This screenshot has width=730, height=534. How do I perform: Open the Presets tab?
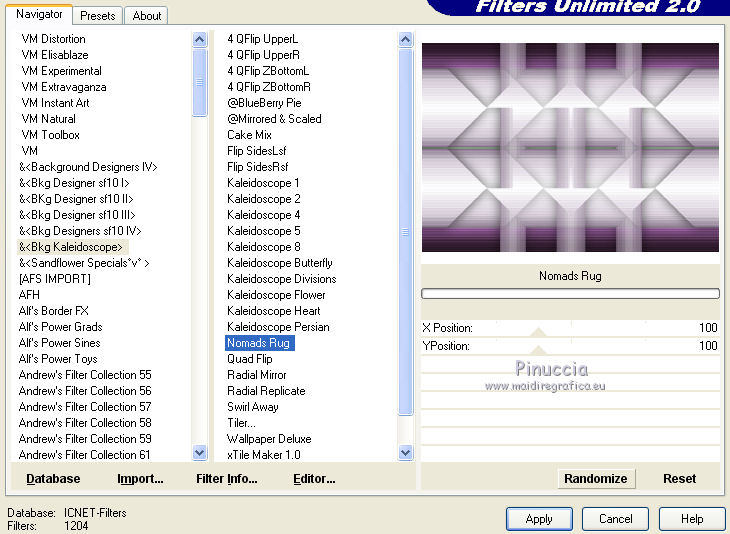98,16
